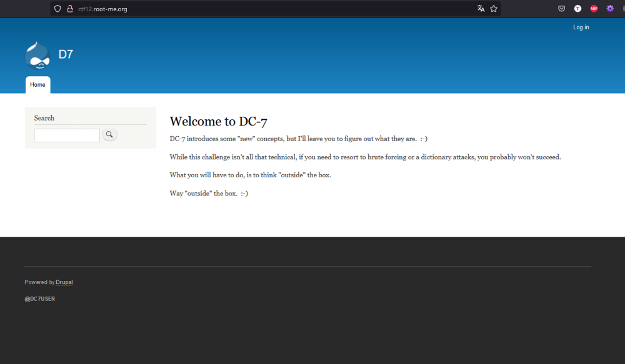
Task: Select the Home tab
Action: pyautogui.click(x=37, y=85)
